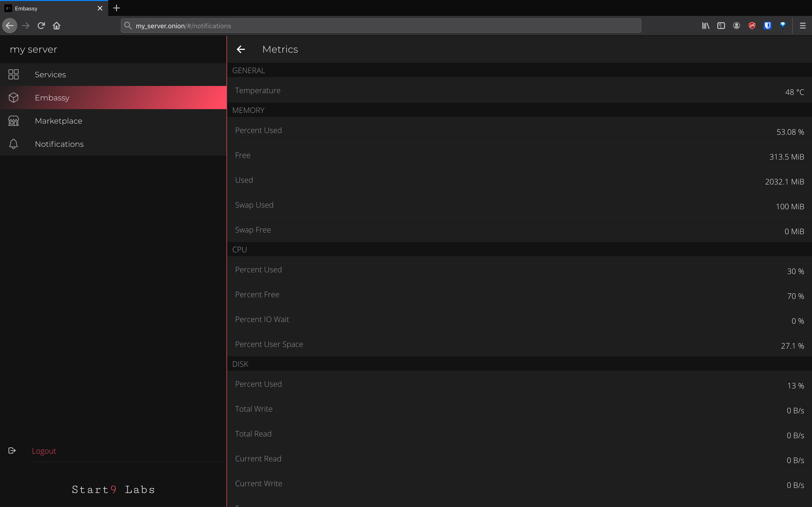Open the Marketplace menu item
The width and height of the screenshot is (812, 507).
[58, 121]
